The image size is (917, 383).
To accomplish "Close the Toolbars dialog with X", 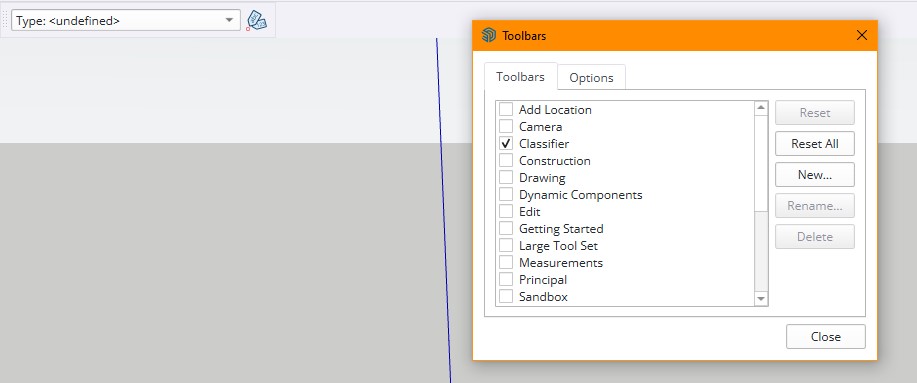I will tap(861, 36).
